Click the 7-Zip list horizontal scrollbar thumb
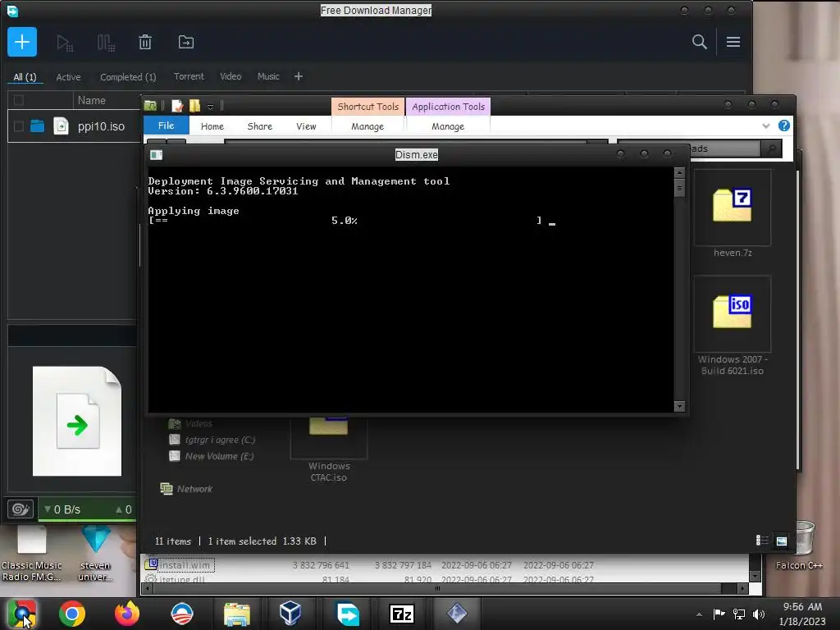Image resolution: width=840 pixels, height=630 pixels. coord(437,588)
